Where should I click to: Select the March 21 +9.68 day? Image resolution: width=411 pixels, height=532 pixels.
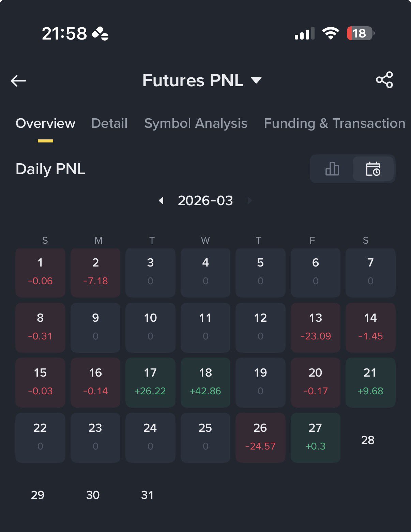(370, 382)
